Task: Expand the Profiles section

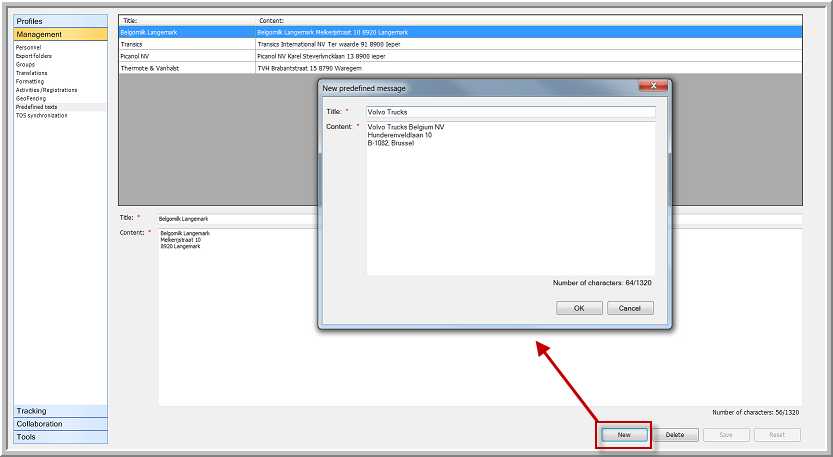Action: point(60,21)
